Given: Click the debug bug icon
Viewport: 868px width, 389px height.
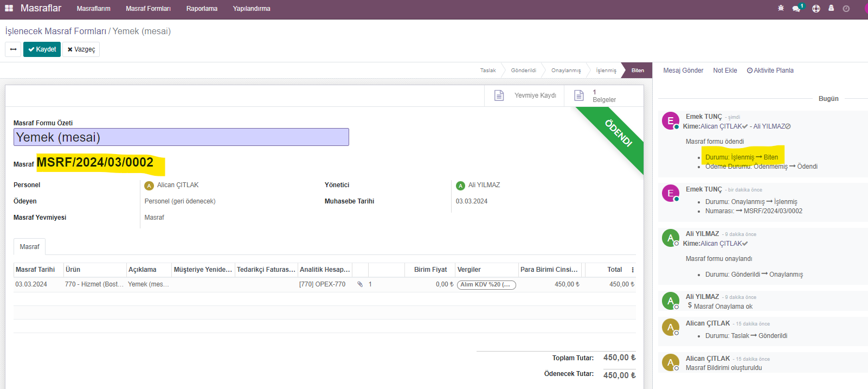Looking at the screenshot, I should pyautogui.click(x=781, y=8).
